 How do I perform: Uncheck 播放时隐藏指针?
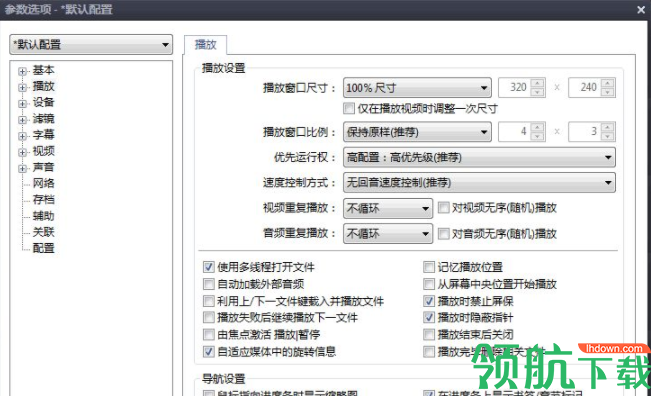[x=429, y=318]
